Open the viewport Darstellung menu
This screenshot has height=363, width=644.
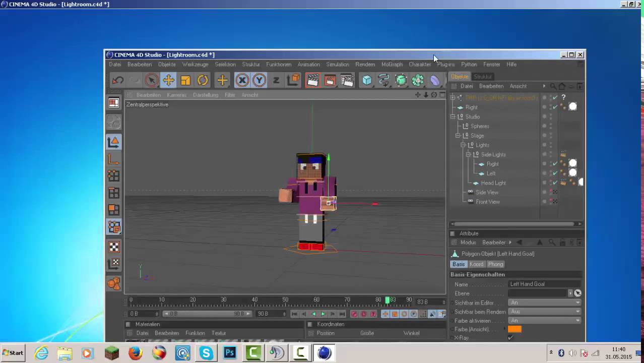(206, 95)
